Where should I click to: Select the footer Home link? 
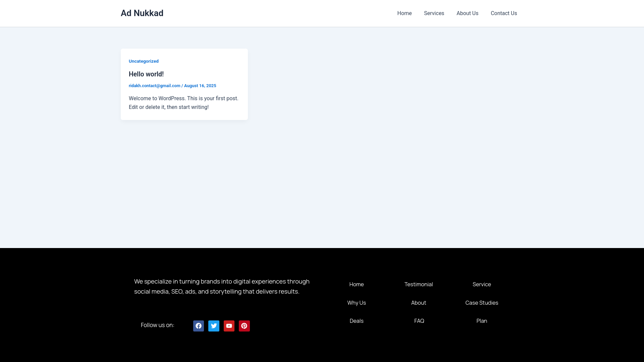(357, 284)
